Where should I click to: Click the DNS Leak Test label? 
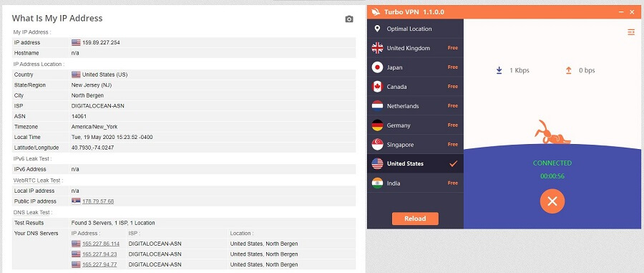(x=31, y=212)
